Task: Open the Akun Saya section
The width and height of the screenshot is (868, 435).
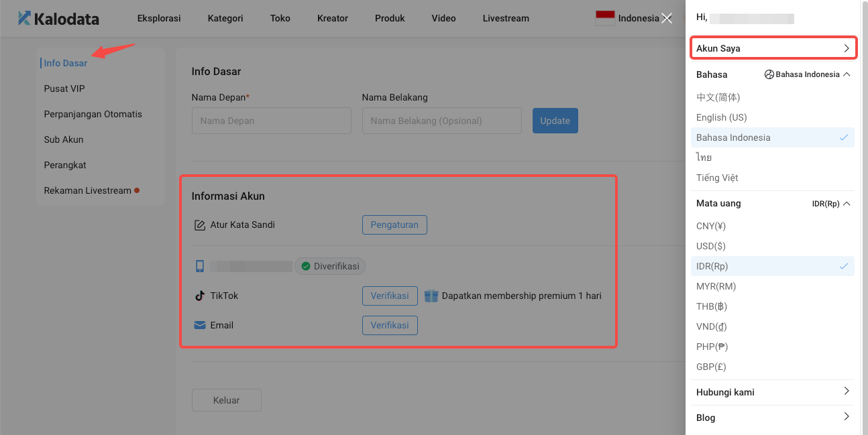Action: (773, 48)
